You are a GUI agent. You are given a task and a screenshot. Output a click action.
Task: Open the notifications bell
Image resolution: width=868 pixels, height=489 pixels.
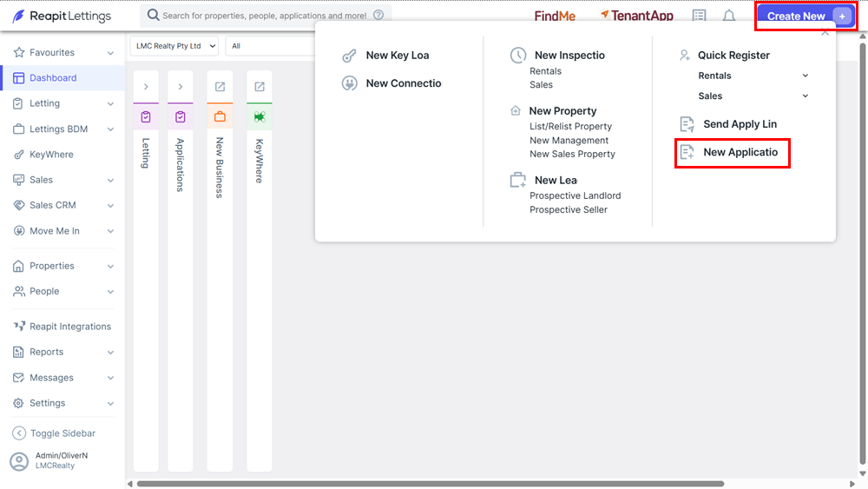click(729, 16)
